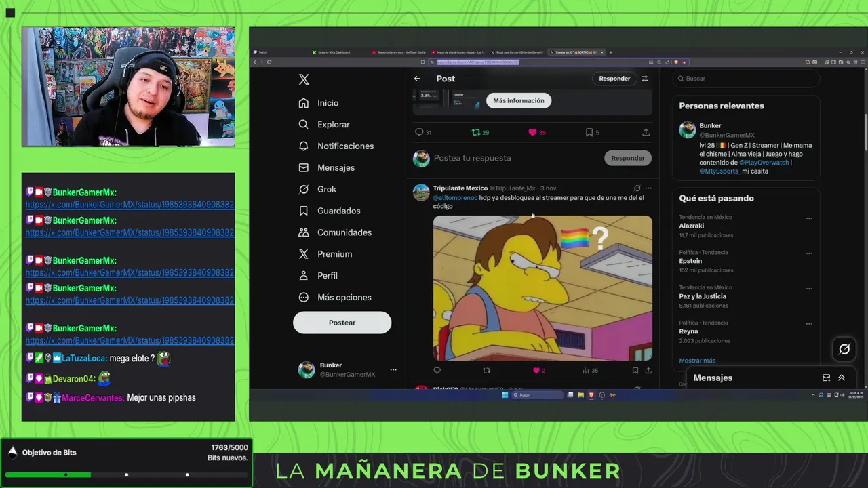The height and width of the screenshot is (488, 868).
Task: Toggle bookmark on main post showing 5
Action: coord(592,132)
